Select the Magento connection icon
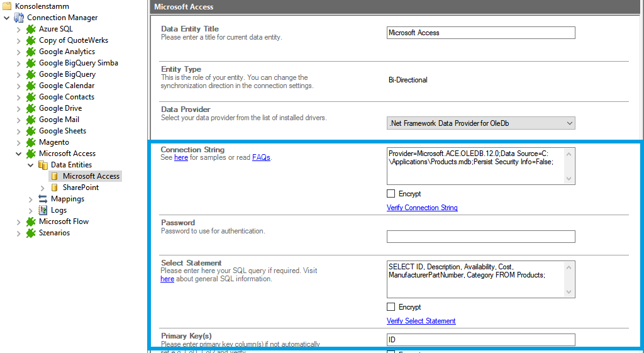The width and height of the screenshot is (644, 353). click(31, 142)
